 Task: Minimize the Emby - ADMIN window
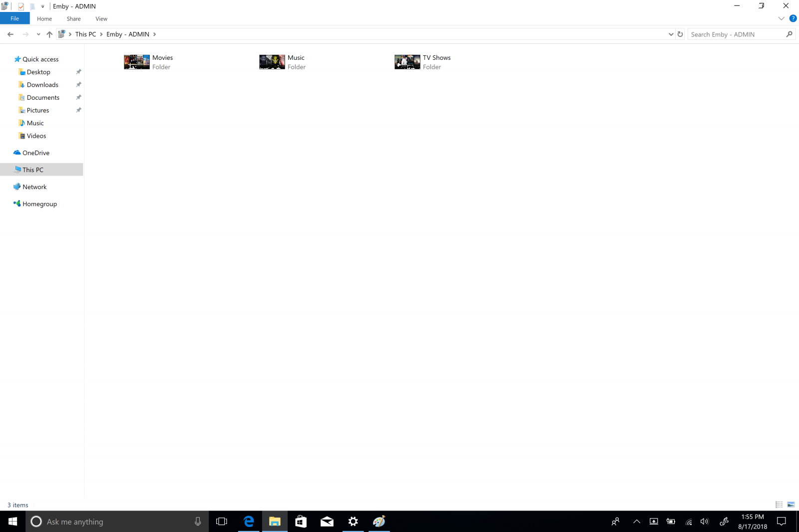[x=737, y=6]
